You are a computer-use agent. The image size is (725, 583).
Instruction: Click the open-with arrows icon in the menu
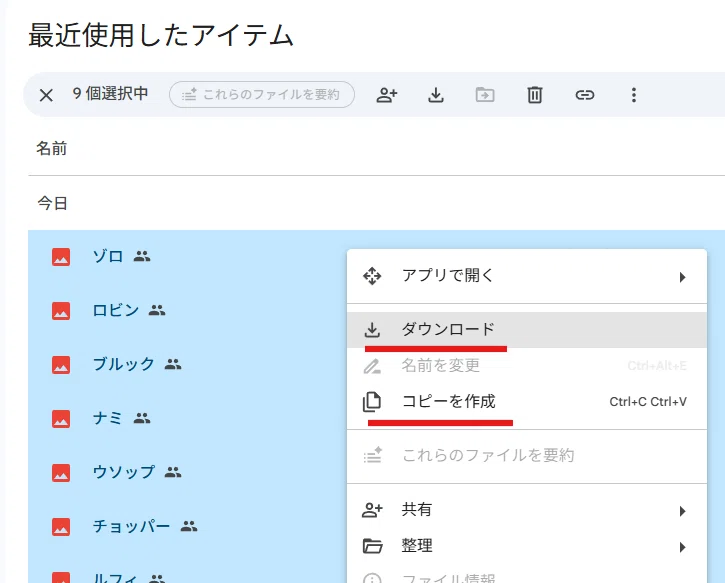pyautogui.click(x=372, y=276)
